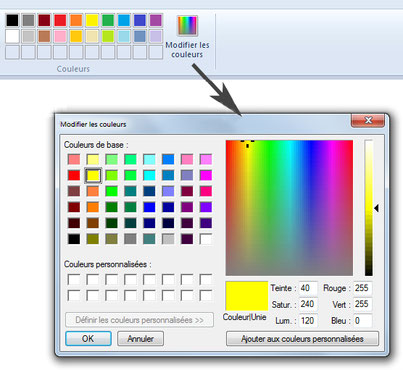Click the Bleu value field
Screen dimensions: 403x370
(x=362, y=321)
